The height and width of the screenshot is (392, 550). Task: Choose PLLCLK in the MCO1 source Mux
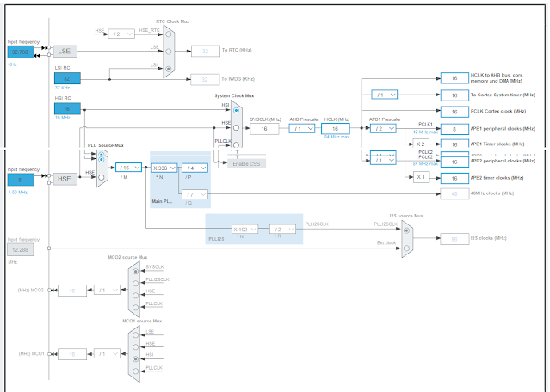(136, 371)
